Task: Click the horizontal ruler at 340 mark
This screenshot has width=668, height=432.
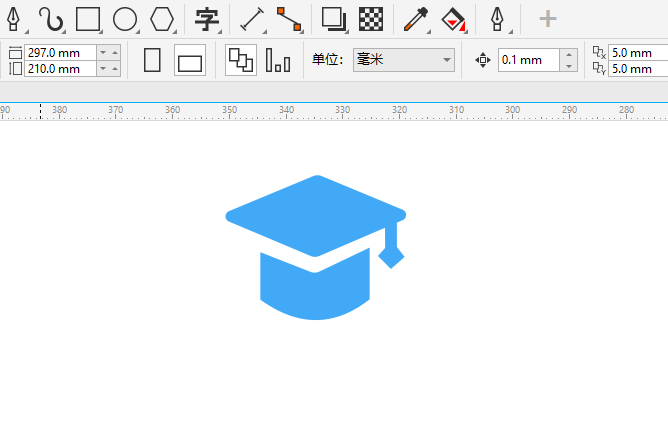Action: 286,111
